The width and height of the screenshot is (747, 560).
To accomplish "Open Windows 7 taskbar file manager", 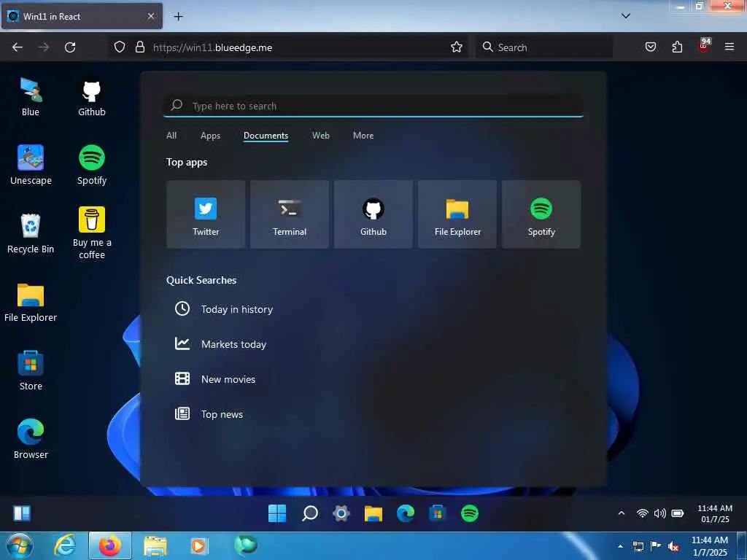I will (155, 547).
